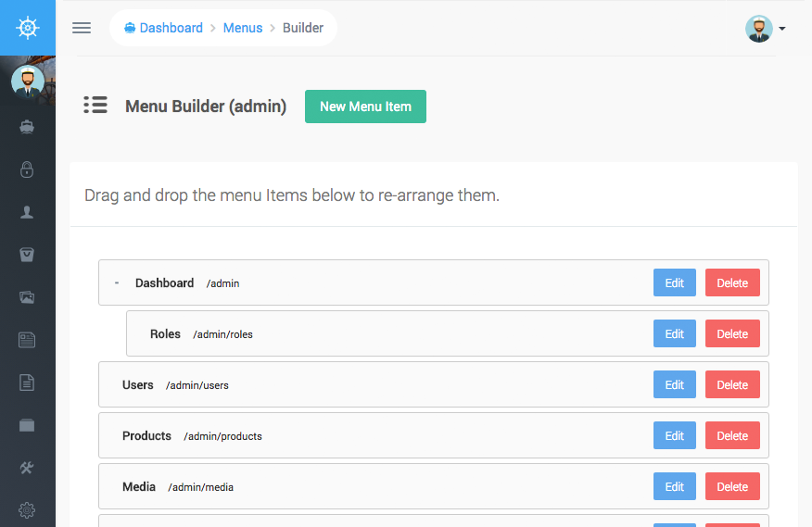The width and height of the screenshot is (812, 527).
Task: Open the images Media sidebar icon
Action: [27, 297]
